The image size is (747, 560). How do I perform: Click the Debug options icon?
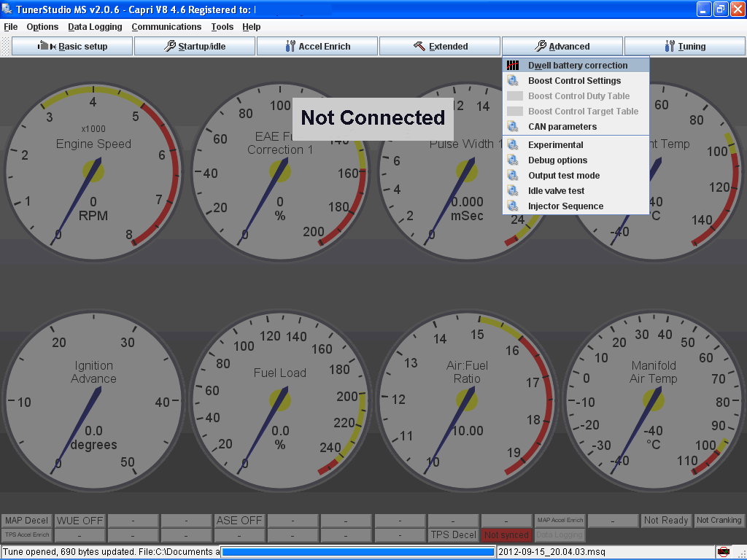pyautogui.click(x=513, y=160)
